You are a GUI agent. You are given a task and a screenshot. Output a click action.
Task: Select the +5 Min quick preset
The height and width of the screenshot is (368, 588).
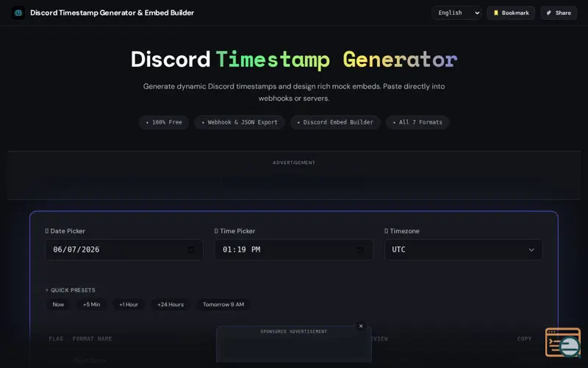[x=91, y=305]
